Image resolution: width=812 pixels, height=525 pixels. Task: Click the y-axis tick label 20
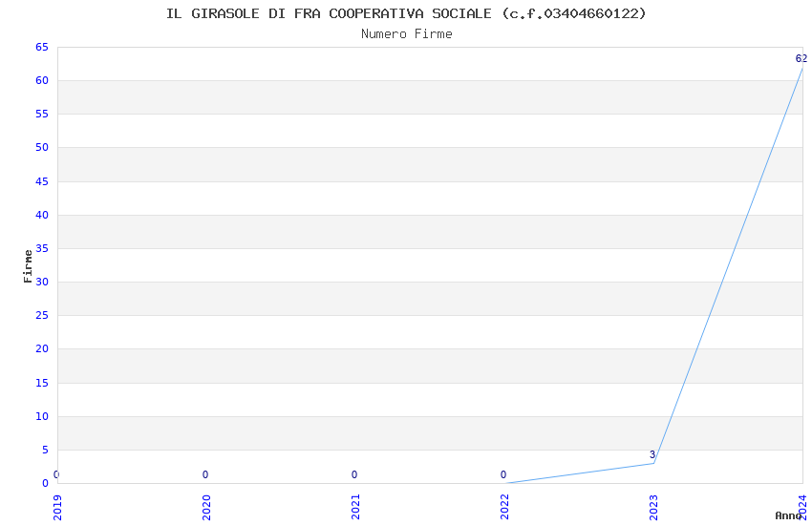point(42,349)
